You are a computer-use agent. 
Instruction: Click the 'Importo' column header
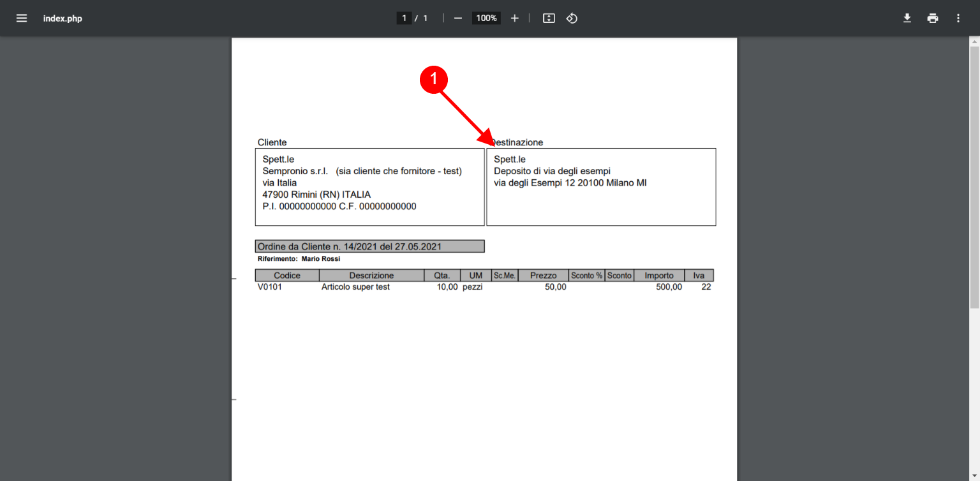point(659,276)
